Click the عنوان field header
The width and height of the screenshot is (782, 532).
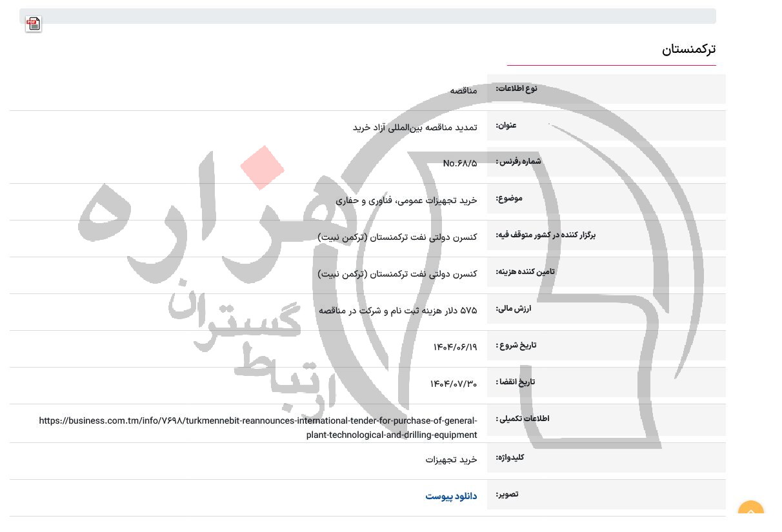506,126
